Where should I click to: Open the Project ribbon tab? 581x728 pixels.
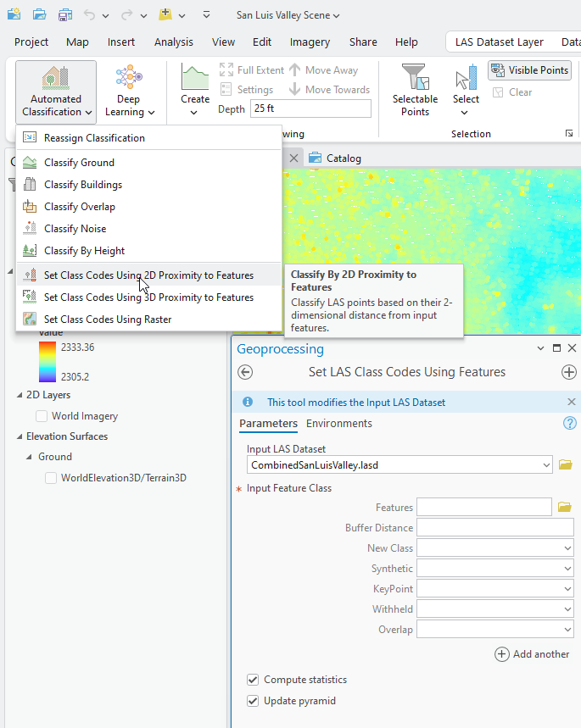(31, 42)
